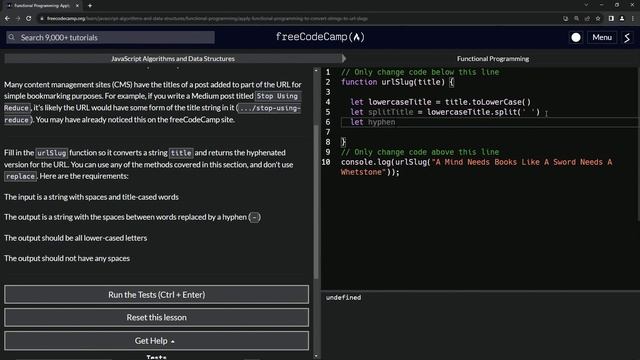The image size is (640, 360).
Task: Click the freecodecamp.org address bar URL
Action: 207,18
